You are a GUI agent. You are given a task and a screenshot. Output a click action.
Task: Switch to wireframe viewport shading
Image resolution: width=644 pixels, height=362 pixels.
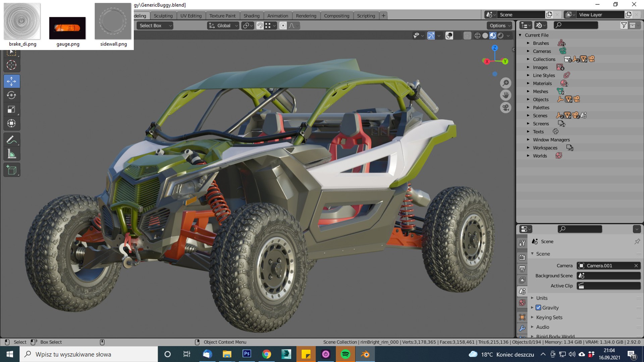pos(477,36)
